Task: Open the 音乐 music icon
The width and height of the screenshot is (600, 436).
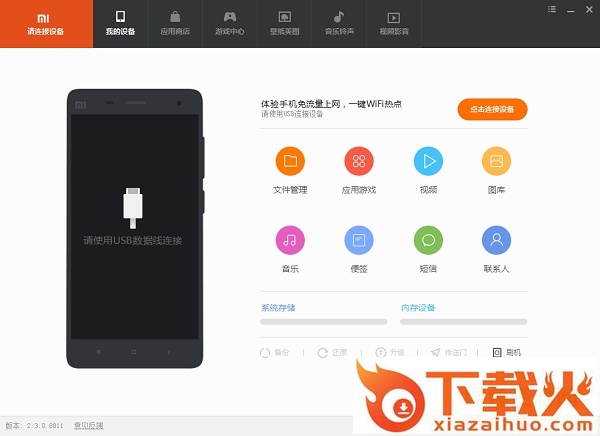Action: tap(290, 240)
